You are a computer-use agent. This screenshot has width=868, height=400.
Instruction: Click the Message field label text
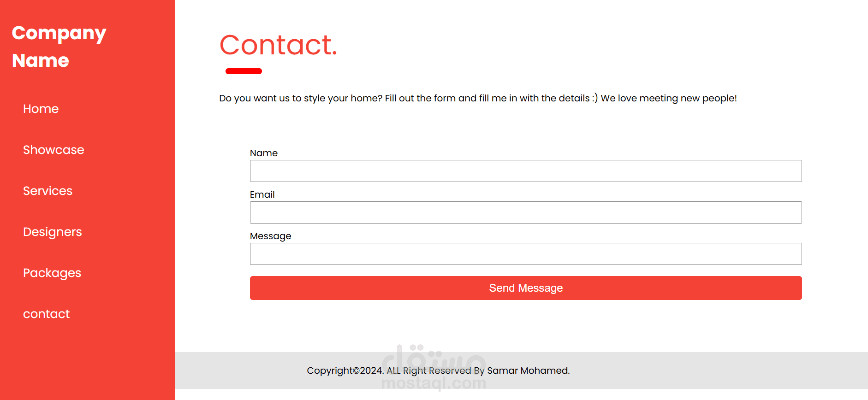(270, 236)
